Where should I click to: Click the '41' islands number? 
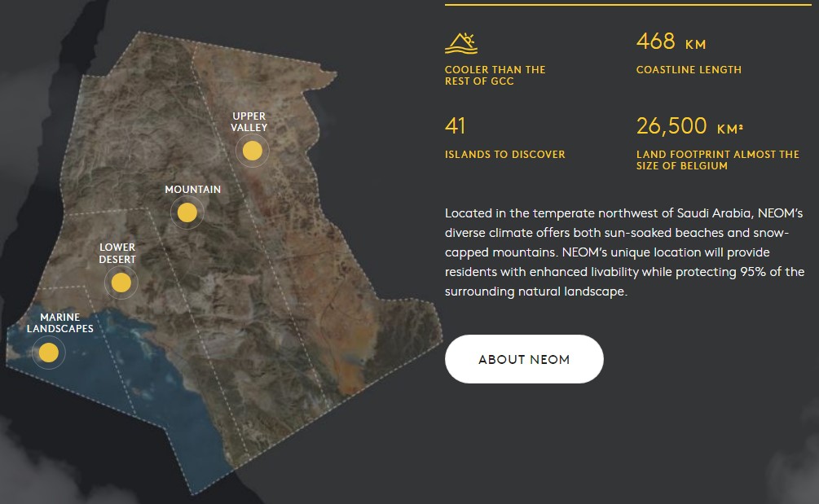coord(455,126)
